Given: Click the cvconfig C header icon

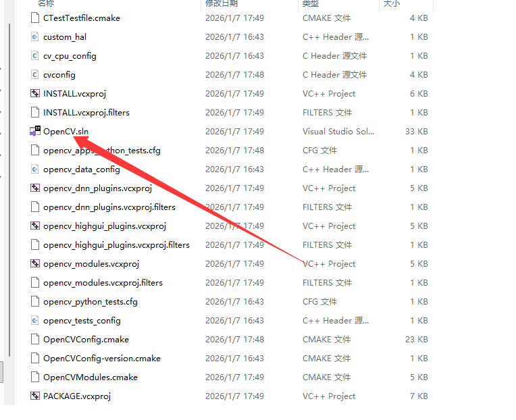Looking at the screenshot, I should click(35, 75).
